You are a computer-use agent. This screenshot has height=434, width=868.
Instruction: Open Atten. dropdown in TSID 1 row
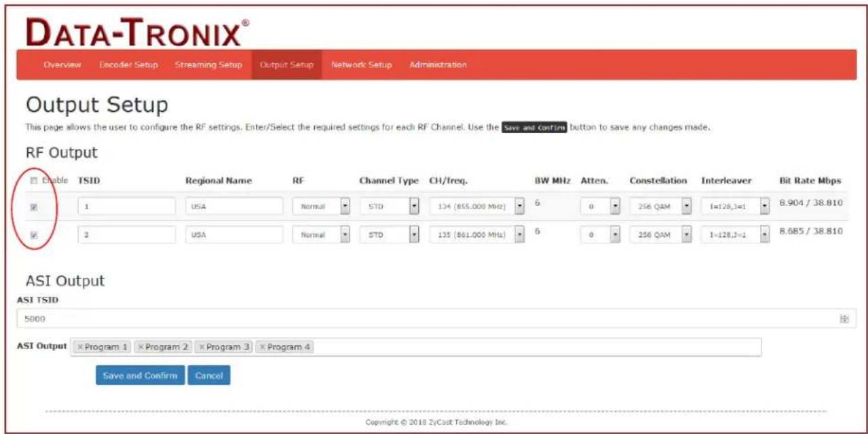coord(601,206)
